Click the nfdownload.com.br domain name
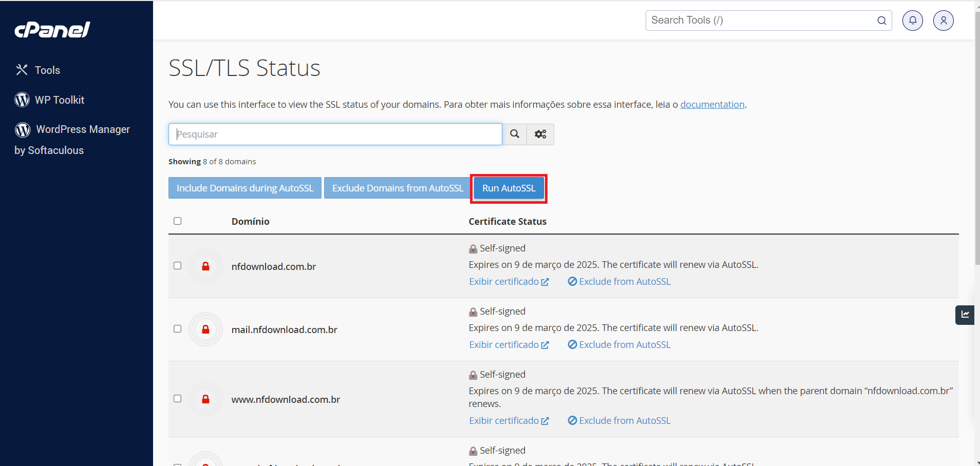 tap(274, 267)
